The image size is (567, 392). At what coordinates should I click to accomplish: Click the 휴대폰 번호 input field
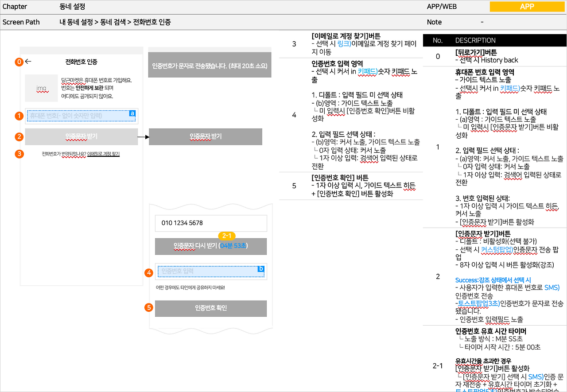(x=82, y=116)
